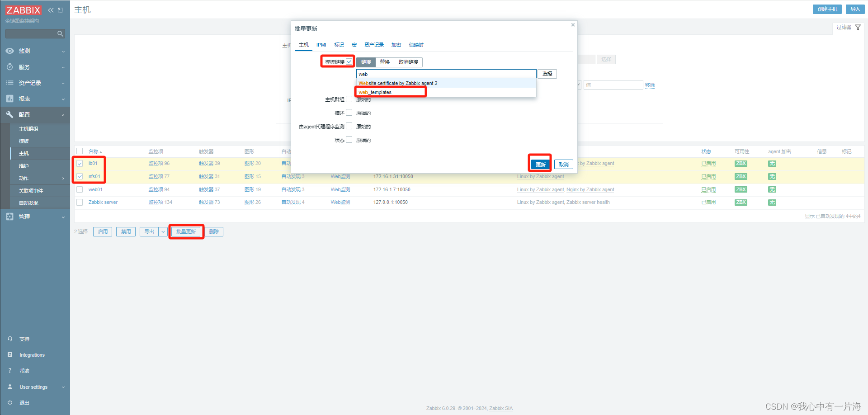
Task: Switch to the IPMI tab
Action: click(321, 45)
